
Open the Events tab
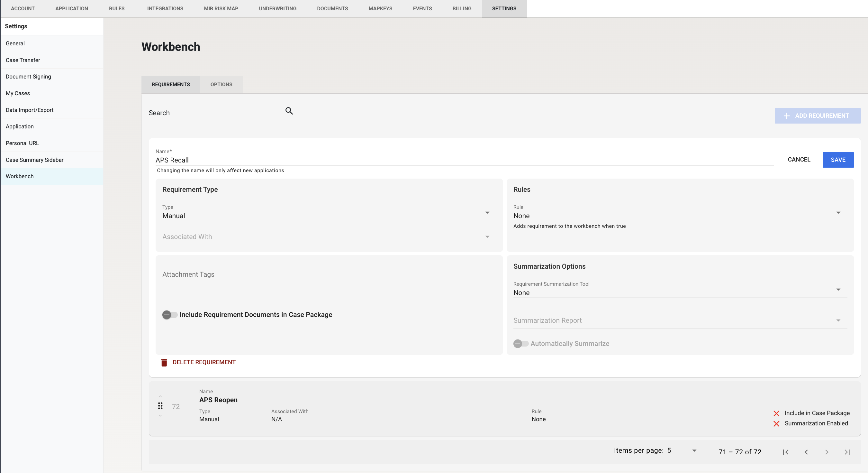coord(422,8)
